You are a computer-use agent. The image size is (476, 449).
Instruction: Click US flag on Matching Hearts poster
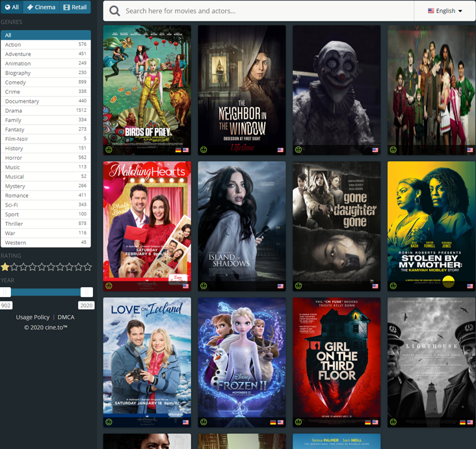coord(185,286)
